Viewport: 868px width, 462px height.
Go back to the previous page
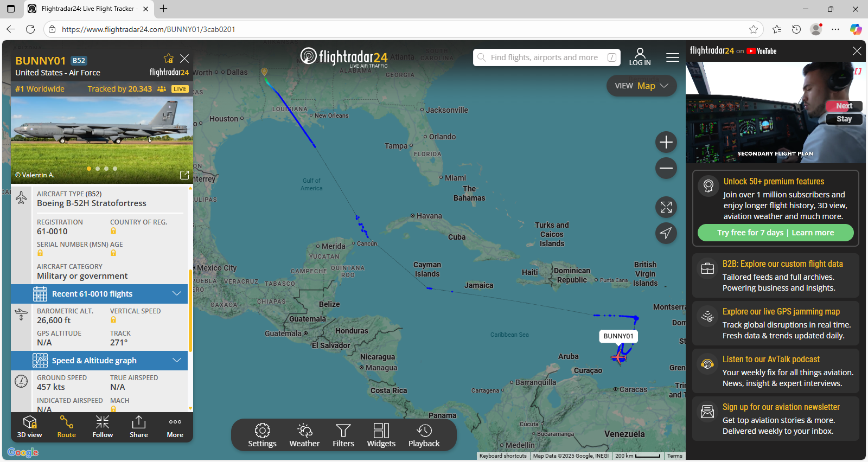click(11, 29)
